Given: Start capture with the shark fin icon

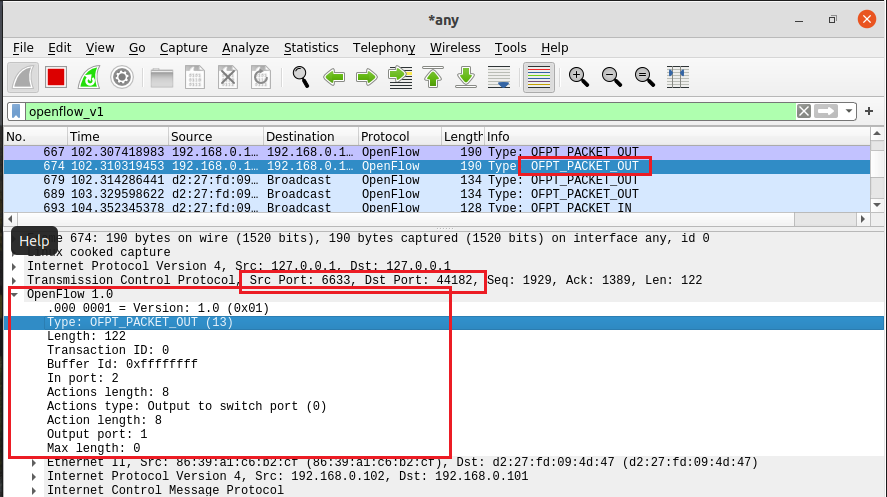Looking at the screenshot, I should 23,77.
